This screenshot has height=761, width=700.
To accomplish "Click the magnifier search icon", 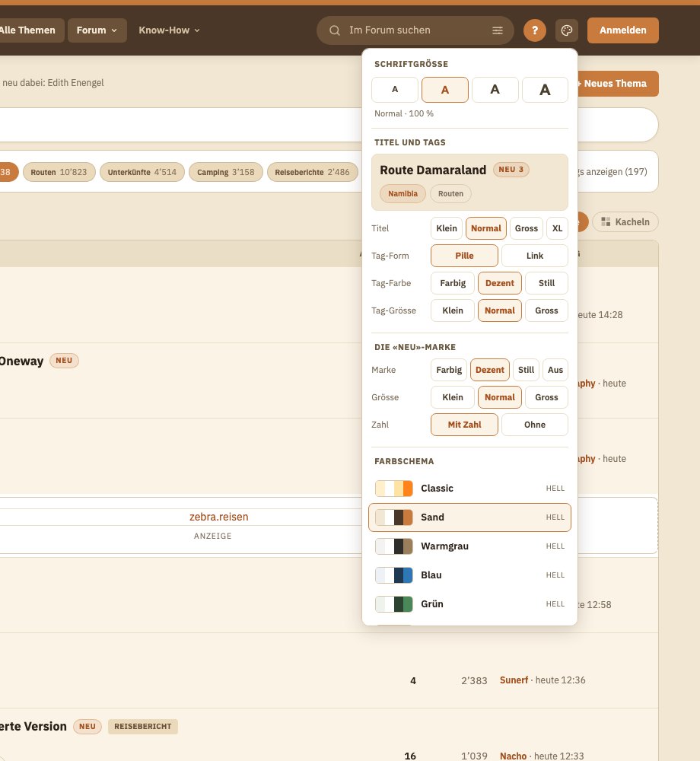I will tap(334, 30).
